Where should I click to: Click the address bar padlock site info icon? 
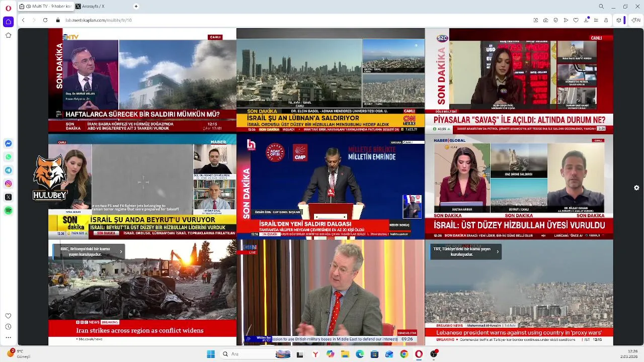pos(59,20)
